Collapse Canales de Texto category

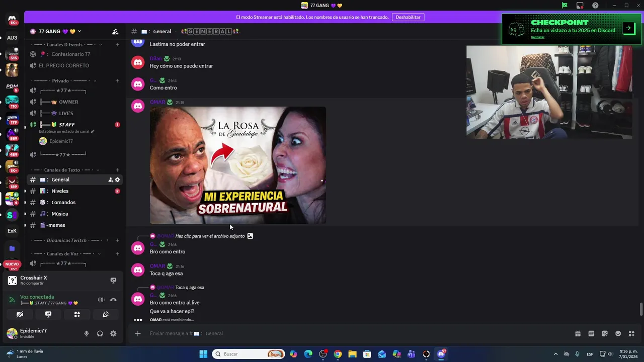[66, 170]
